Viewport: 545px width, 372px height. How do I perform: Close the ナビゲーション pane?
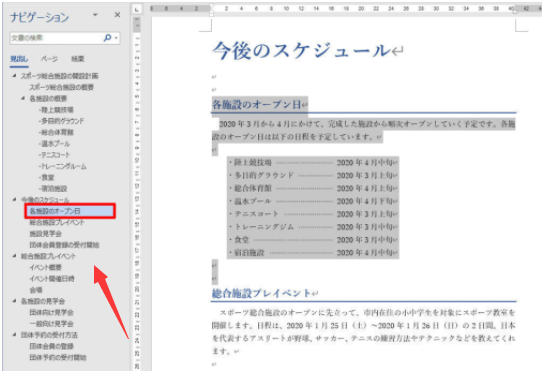(117, 15)
